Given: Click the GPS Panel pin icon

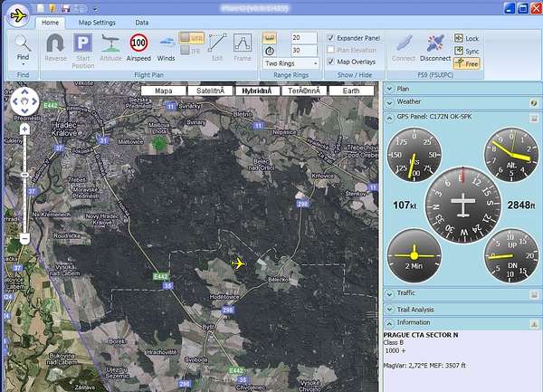Looking at the screenshot, I should (534, 118).
